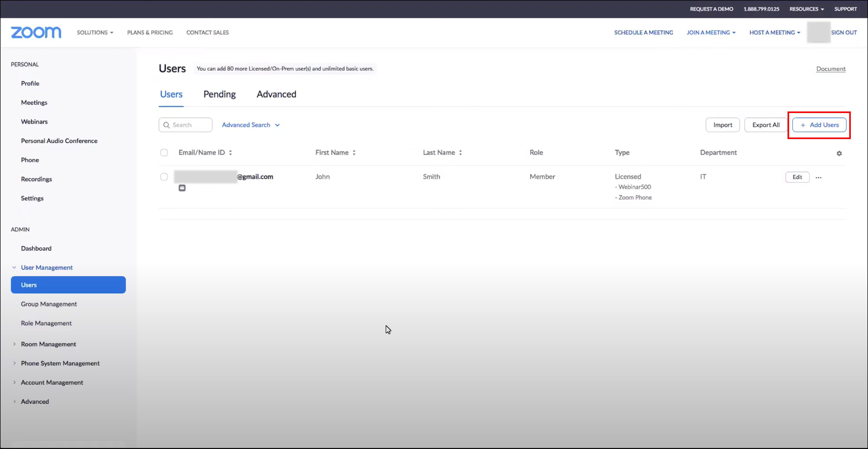The width and height of the screenshot is (868, 449).
Task: Switch to the Advanced tab
Action: pyautogui.click(x=276, y=94)
